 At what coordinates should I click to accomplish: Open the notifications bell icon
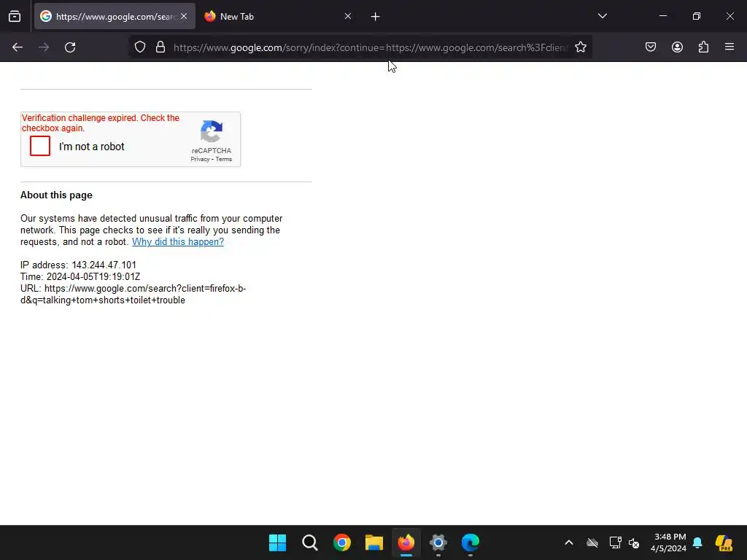(x=697, y=542)
